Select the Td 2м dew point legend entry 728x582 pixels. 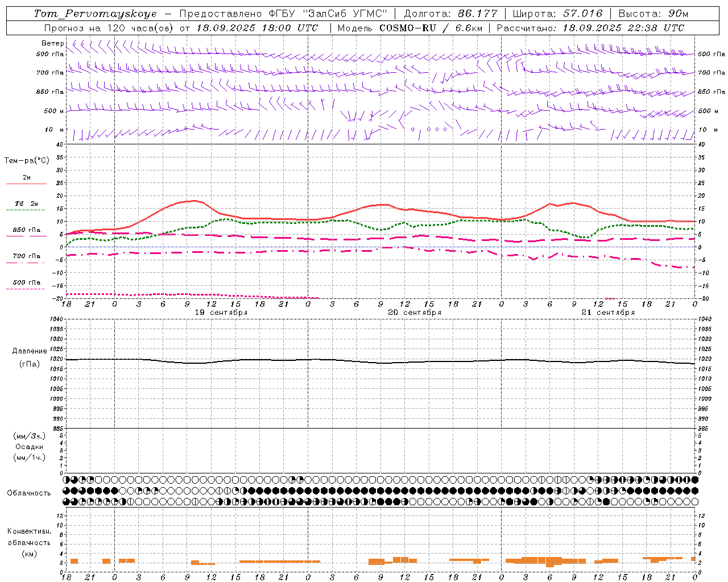[27, 203]
